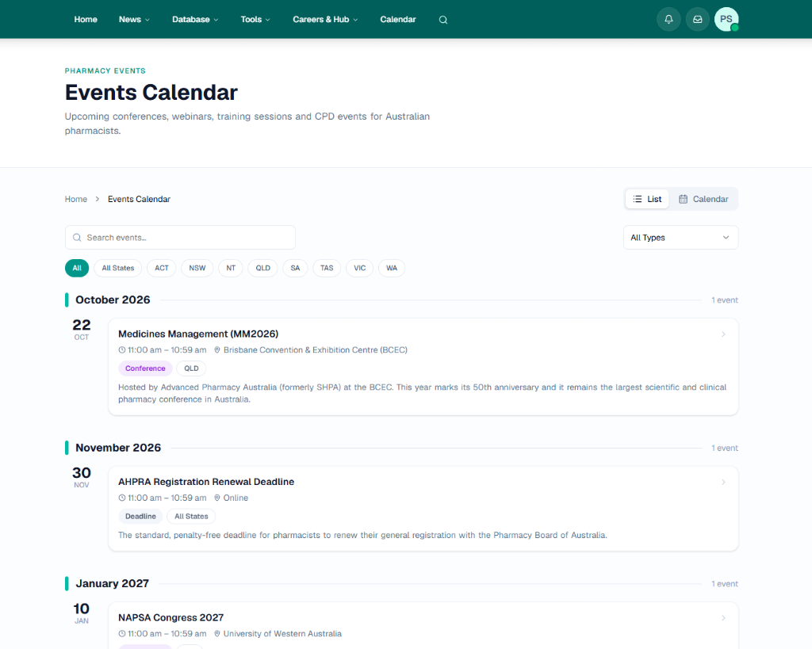Open the PS profile avatar
This screenshot has width=812, height=649.
726,19
